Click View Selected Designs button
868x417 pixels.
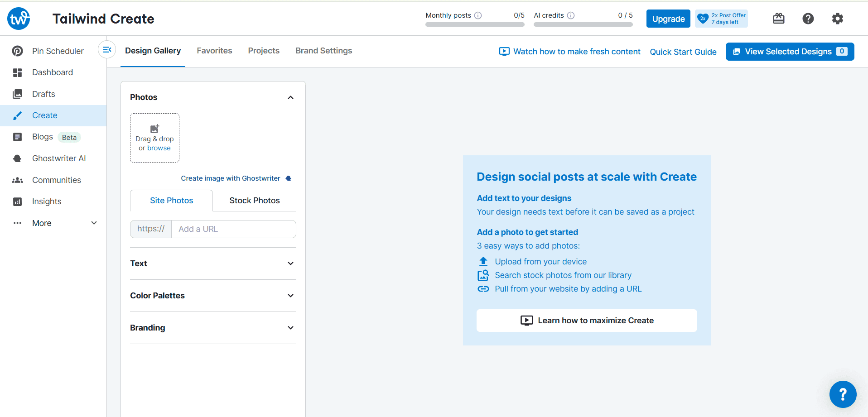coord(790,52)
